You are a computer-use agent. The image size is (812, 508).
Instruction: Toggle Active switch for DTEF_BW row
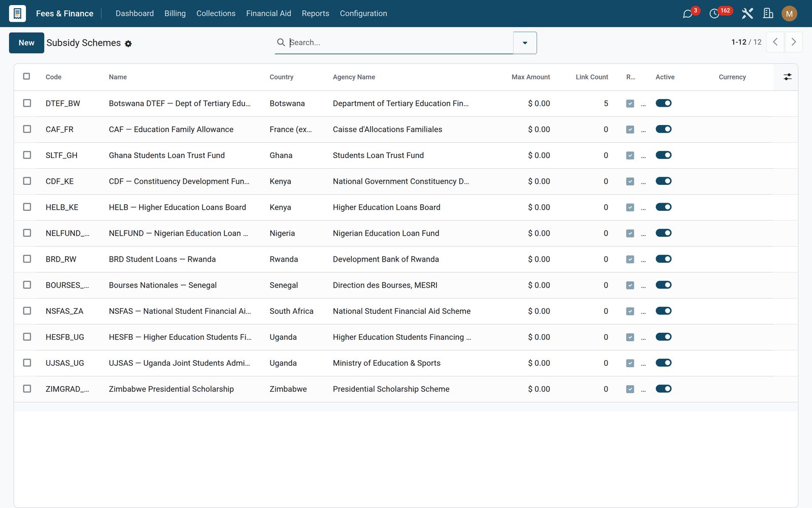(x=663, y=103)
